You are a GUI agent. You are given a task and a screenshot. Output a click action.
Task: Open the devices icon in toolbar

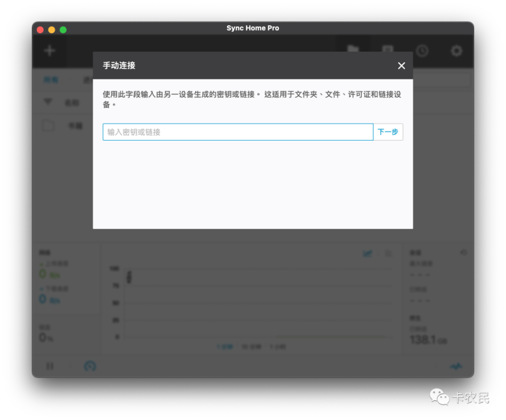click(388, 49)
